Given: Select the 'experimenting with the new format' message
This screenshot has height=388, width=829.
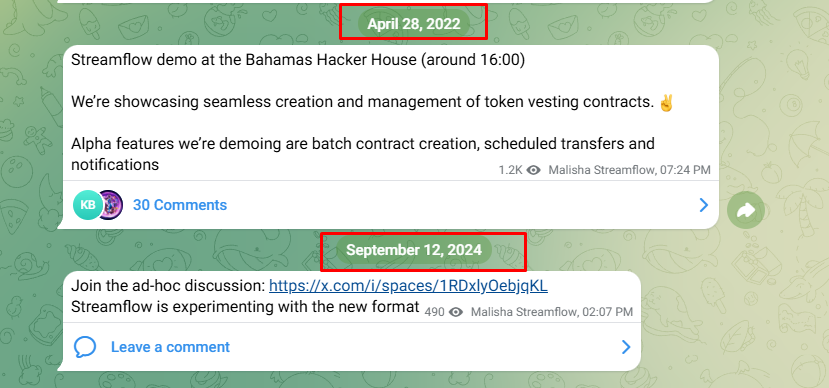Looking at the screenshot, I should 352,297.
